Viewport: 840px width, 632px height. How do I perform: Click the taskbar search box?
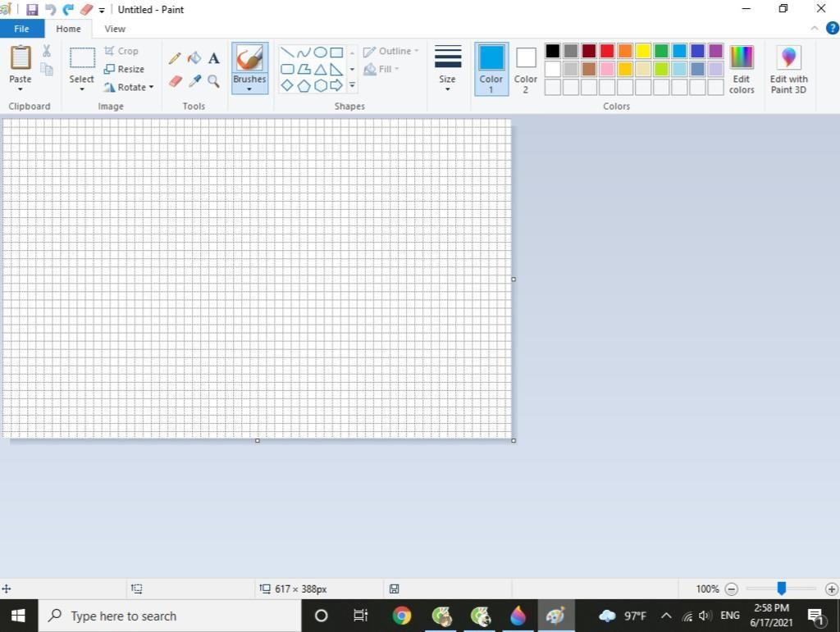click(170, 616)
